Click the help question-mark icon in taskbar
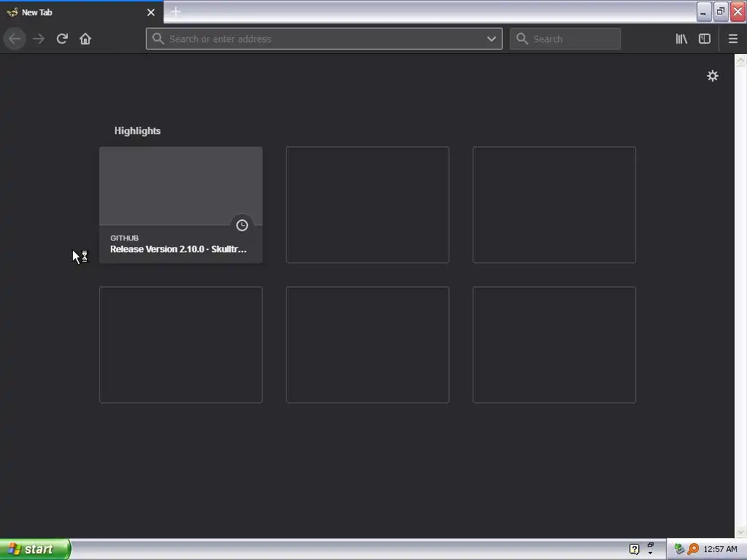 coord(634,549)
